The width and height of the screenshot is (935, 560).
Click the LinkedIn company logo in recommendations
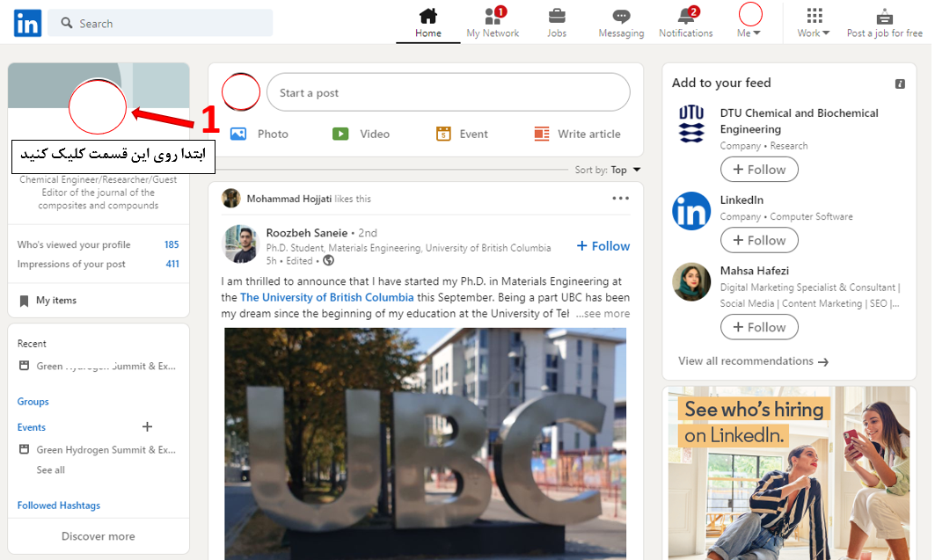(691, 211)
